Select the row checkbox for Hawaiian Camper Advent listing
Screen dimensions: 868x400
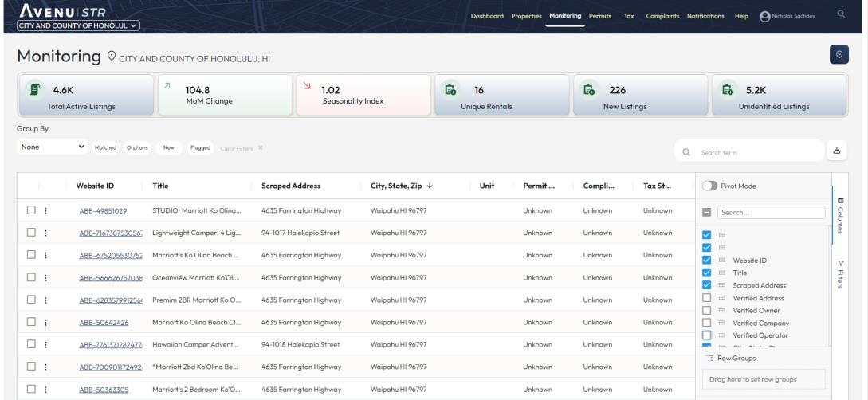click(x=31, y=344)
